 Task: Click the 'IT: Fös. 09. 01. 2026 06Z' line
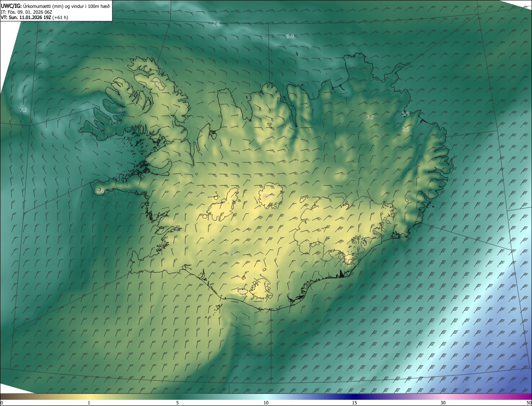pyautogui.click(x=27, y=12)
